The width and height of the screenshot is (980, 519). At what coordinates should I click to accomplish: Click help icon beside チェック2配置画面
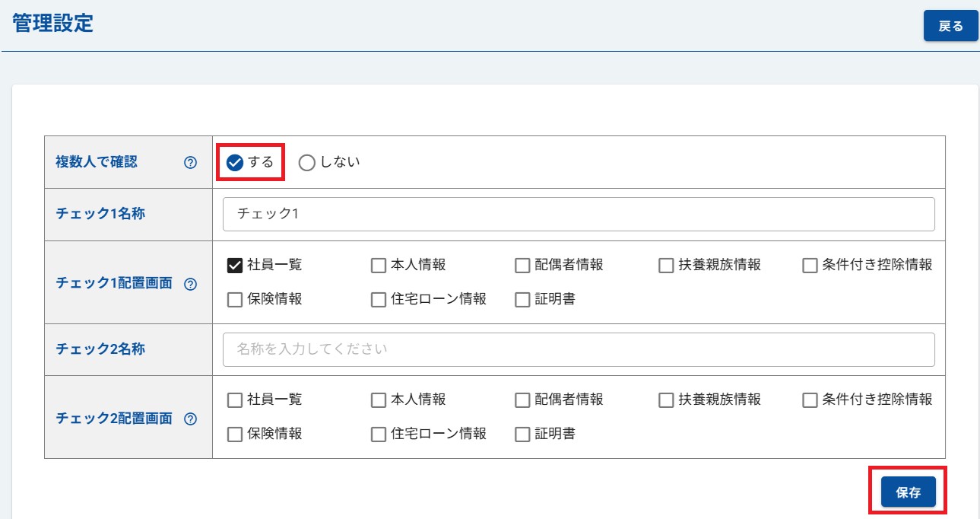191,419
